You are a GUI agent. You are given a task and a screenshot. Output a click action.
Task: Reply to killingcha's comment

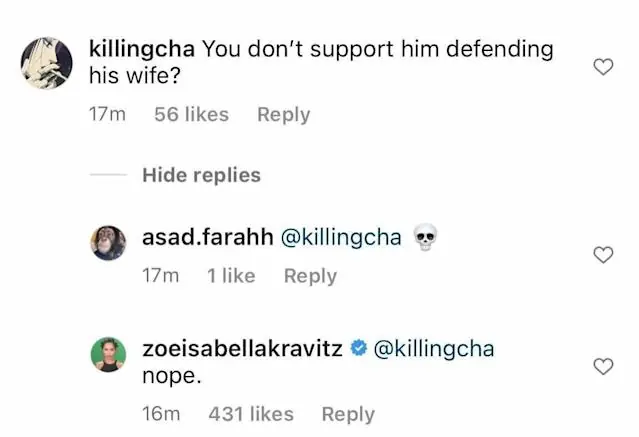[283, 115]
